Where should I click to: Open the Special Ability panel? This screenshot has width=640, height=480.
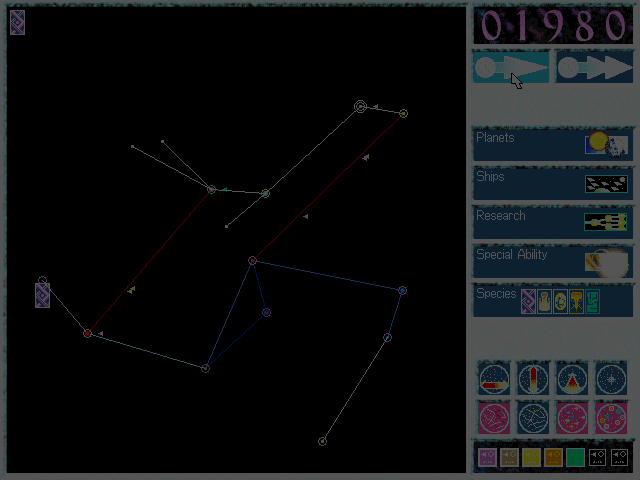553,262
